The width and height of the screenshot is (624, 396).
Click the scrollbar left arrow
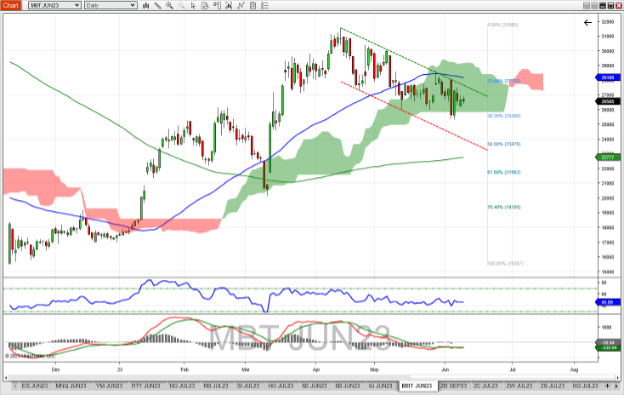[6, 377]
